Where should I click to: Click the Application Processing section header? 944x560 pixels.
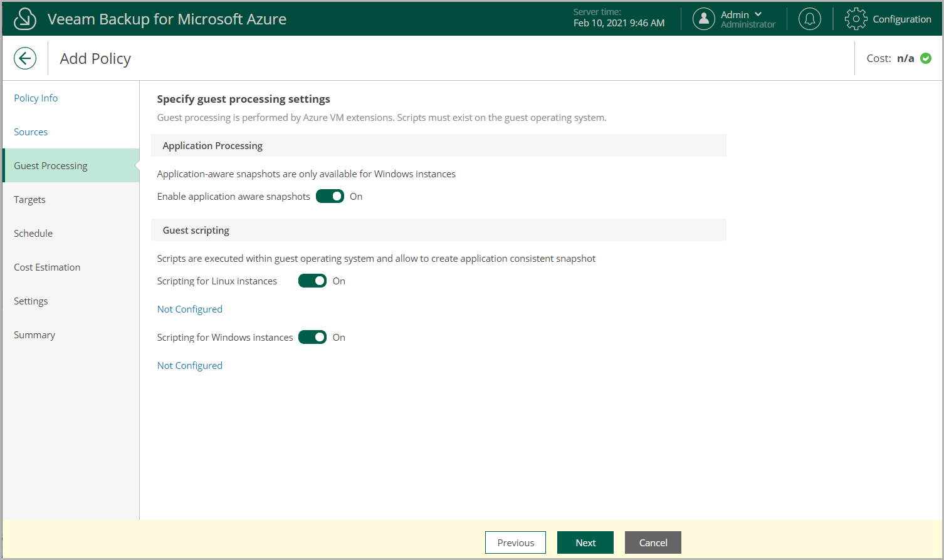pos(439,145)
